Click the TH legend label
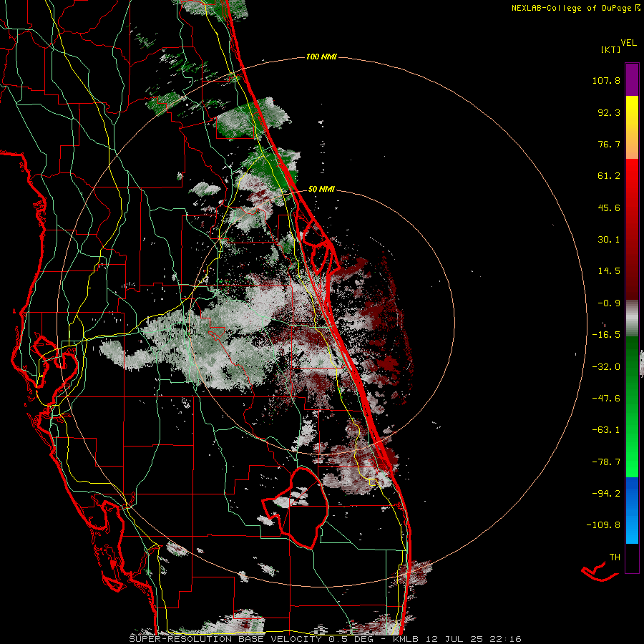Image resolution: width=644 pixels, height=644 pixels. coord(615,557)
